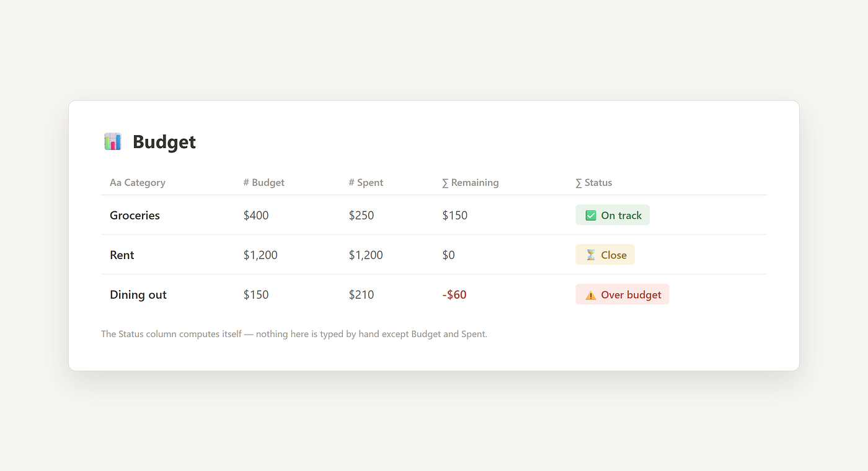Open the Spent column header menu

click(x=366, y=183)
